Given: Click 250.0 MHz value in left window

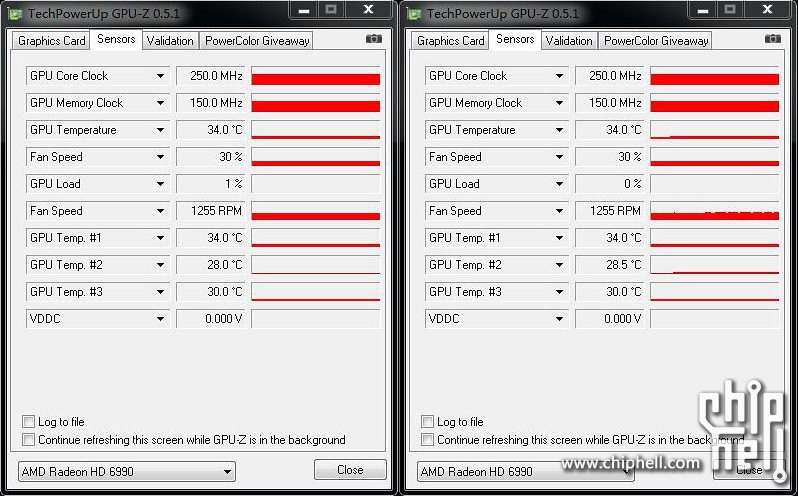Looking at the screenshot, I should tap(210, 76).
